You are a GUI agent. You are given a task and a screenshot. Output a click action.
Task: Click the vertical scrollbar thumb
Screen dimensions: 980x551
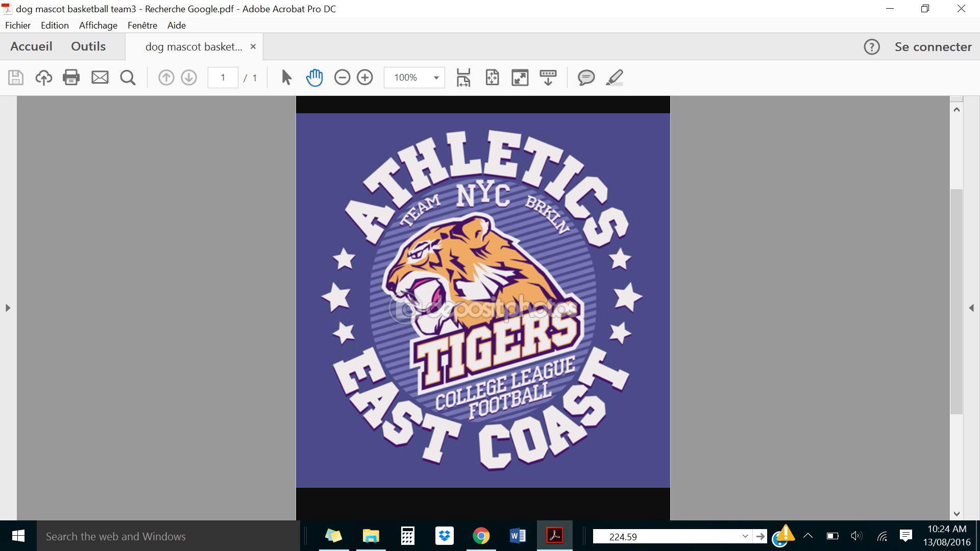(957, 301)
